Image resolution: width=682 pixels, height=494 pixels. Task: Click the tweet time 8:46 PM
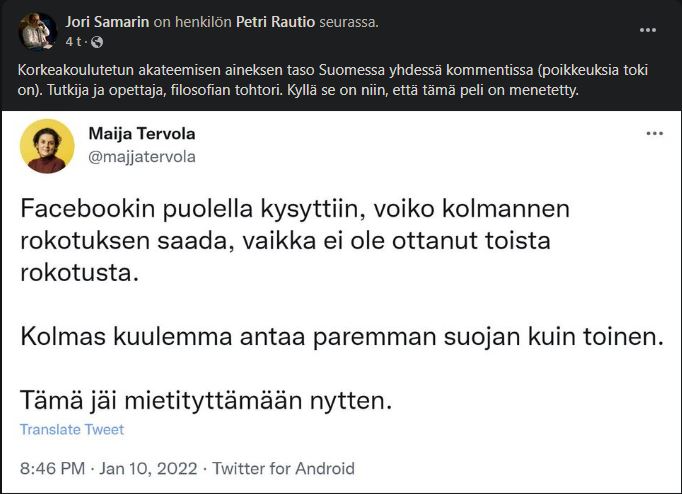pyautogui.click(x=51, y=468)
